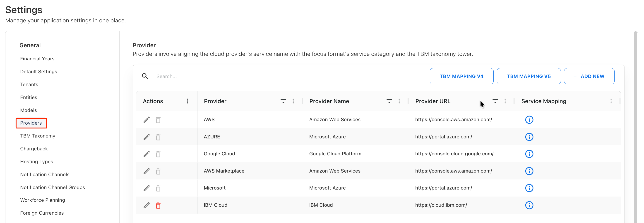This screenshot has height=223, width=644.
Task: Sort by Provider Name column header
Action: pos(329,101)
